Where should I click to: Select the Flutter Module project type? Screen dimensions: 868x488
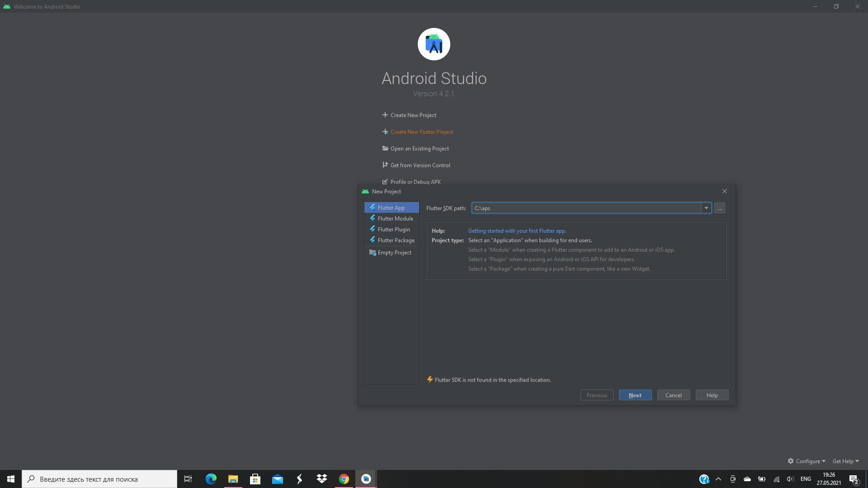[392, 218]
